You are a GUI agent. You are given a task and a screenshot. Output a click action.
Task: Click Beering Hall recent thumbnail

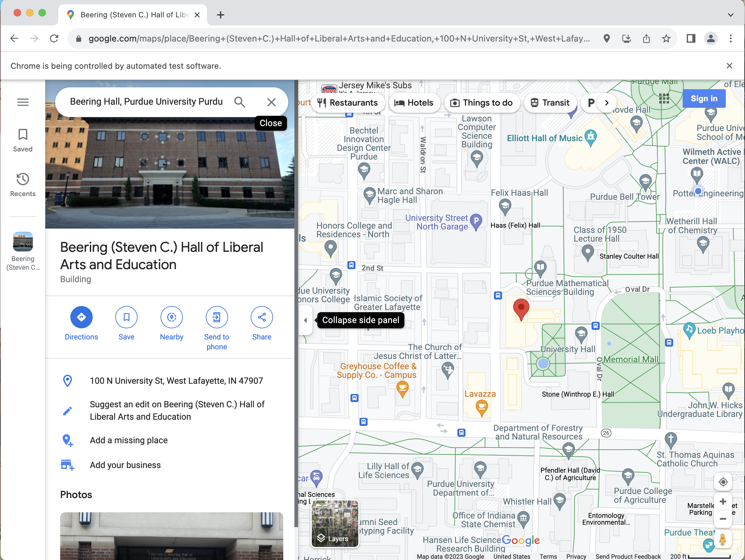[x=23, y=242]
